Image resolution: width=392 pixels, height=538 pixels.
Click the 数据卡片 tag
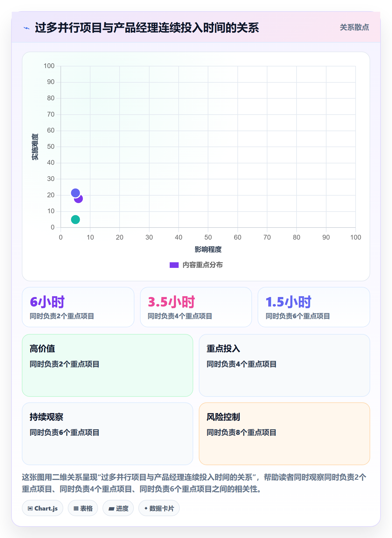[x=159, y=508]
